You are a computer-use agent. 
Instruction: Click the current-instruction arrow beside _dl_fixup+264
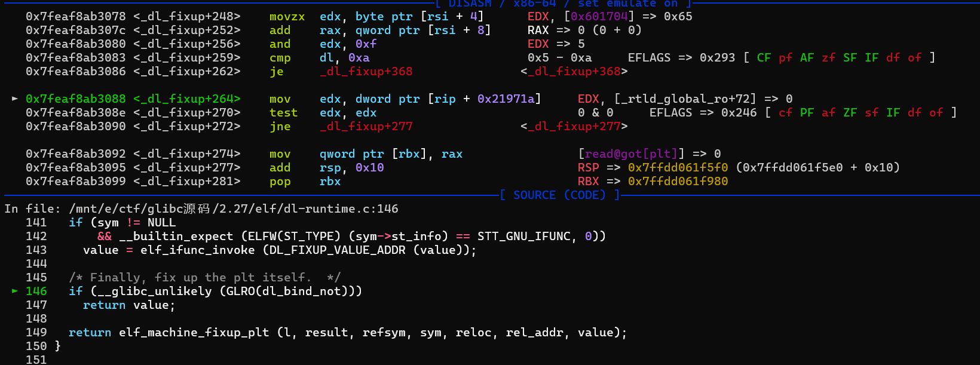coord(15,99)
